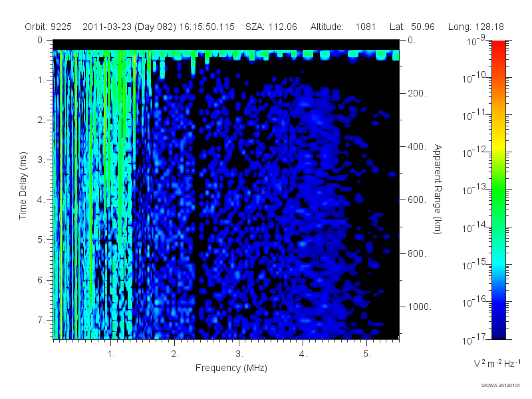
Task: Click the Apparent Range (km) axis label
Action: tap(438, 189)
